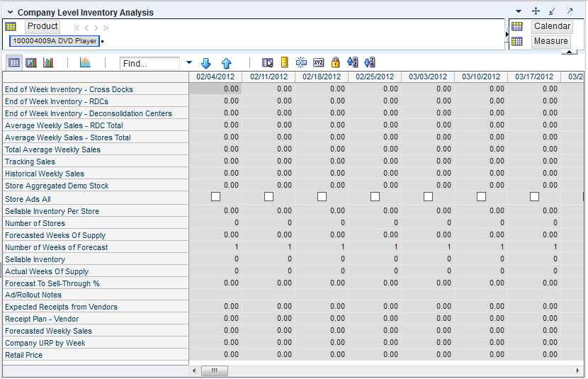Image resolution: width=588 pixels, height=379 pixels.
Task: Click the find next down arrow
Action: [x=206, y=63]
